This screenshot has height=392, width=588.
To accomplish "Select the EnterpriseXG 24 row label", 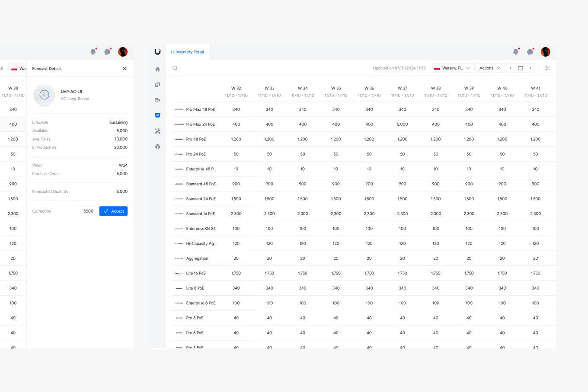I will (x=201, y=229).
